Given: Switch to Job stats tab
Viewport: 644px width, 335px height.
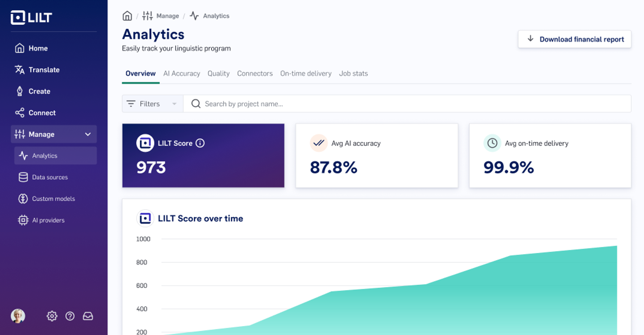Looking at the screenshot, I should pyautogui.click(x=353, y=74).
